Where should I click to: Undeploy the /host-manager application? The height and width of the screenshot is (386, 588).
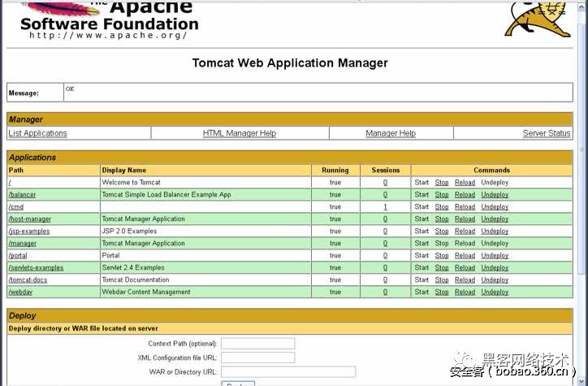[x=495, y=219]
